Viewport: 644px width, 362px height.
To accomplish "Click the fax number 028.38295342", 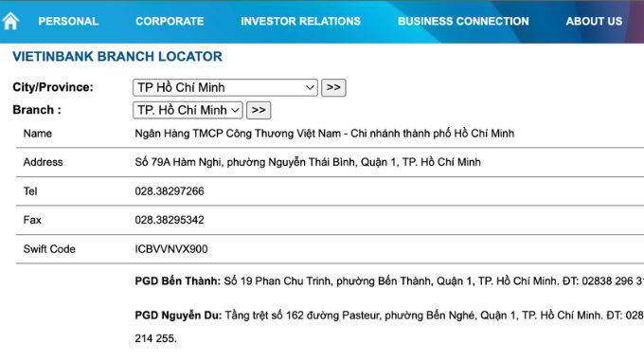I will pyautogui.click(x=170, y=220).
